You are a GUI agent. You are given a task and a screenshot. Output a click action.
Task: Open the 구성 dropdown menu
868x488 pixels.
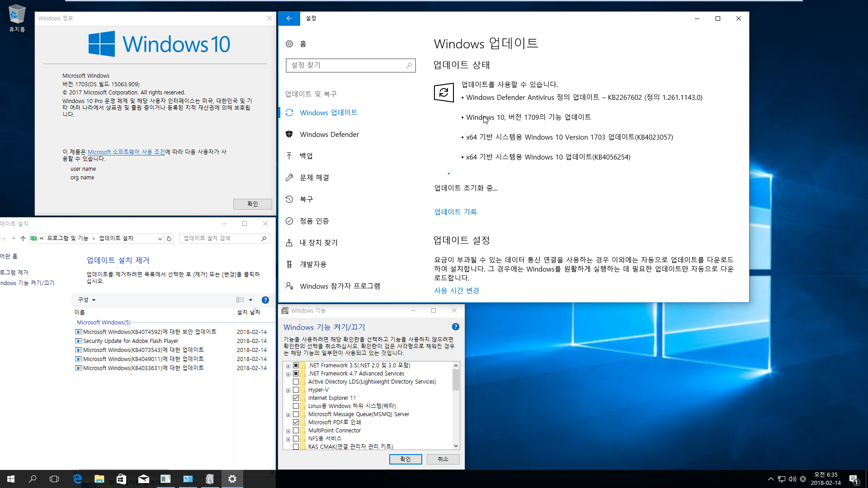(86, 300)
